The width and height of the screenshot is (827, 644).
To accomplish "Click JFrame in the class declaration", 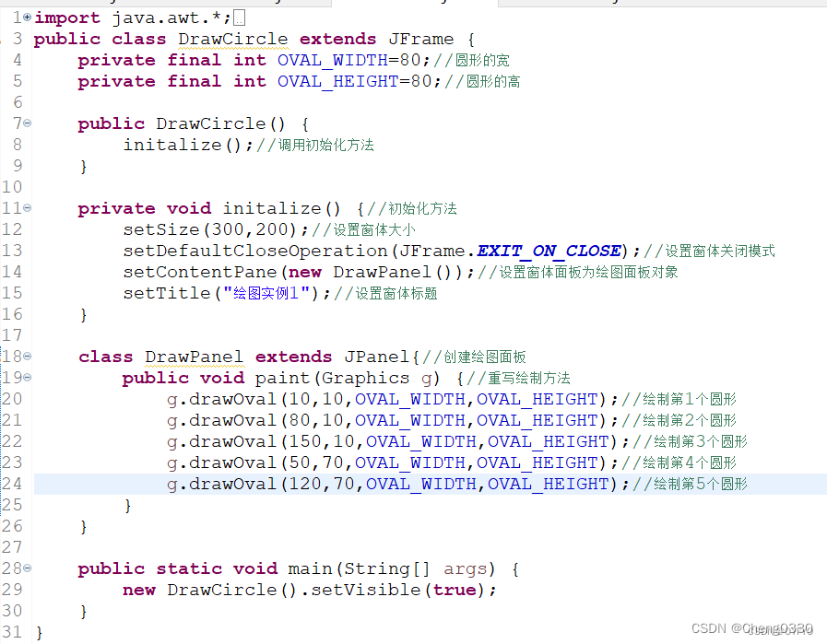I will click(421, 39).
